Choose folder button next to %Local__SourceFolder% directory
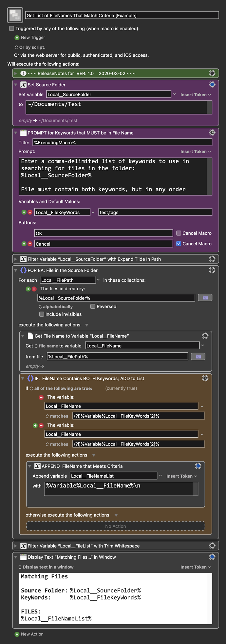The height and width of the screenshot is (644, 226). [x=205, y=298]
